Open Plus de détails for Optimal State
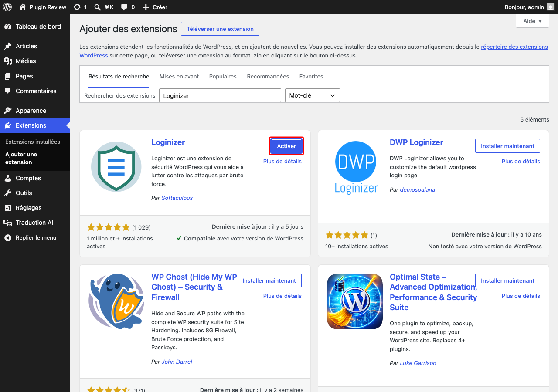This screenshot has width=558, height=392. (521, 296)
